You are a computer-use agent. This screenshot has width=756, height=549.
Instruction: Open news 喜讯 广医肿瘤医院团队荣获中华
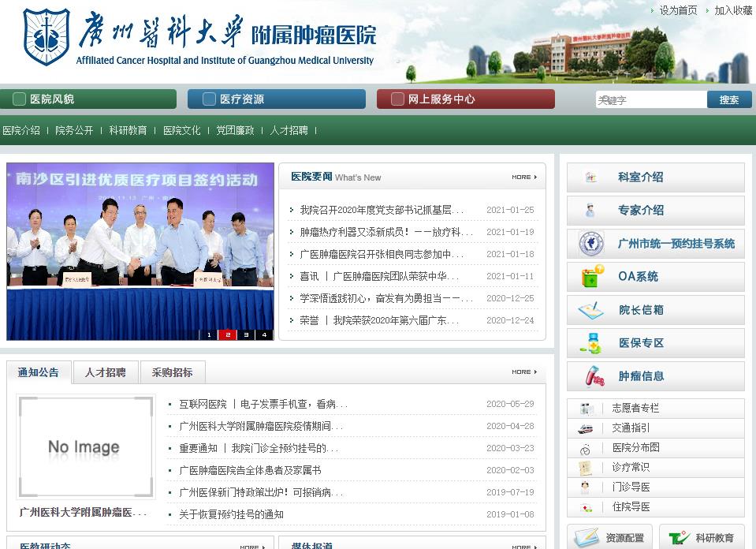click(379, 276)
